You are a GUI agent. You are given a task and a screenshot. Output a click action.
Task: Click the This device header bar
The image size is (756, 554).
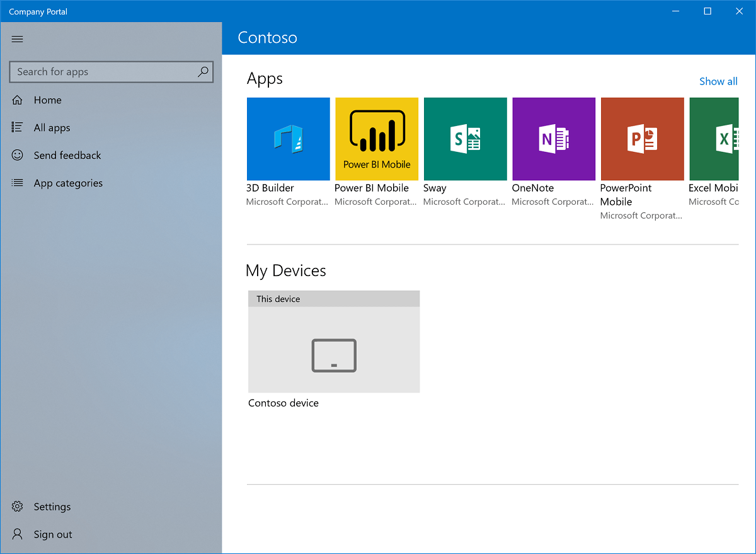tap(334, 299)
